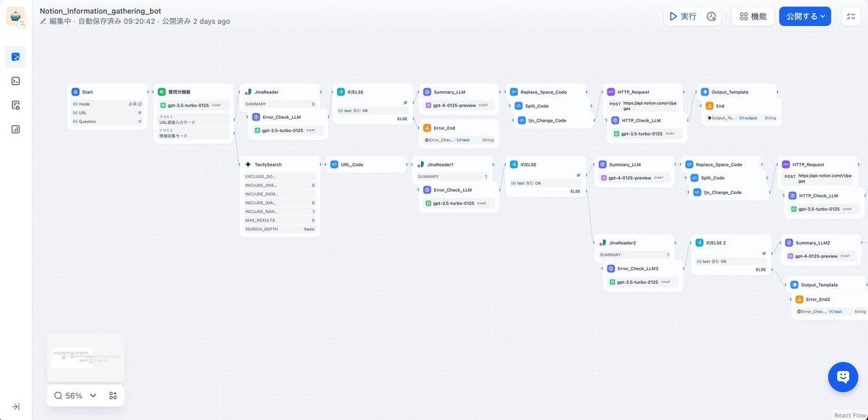Open the 56% zoom level dropdown
The width and height of the screenshot is (868, 420).
point(75,395)
